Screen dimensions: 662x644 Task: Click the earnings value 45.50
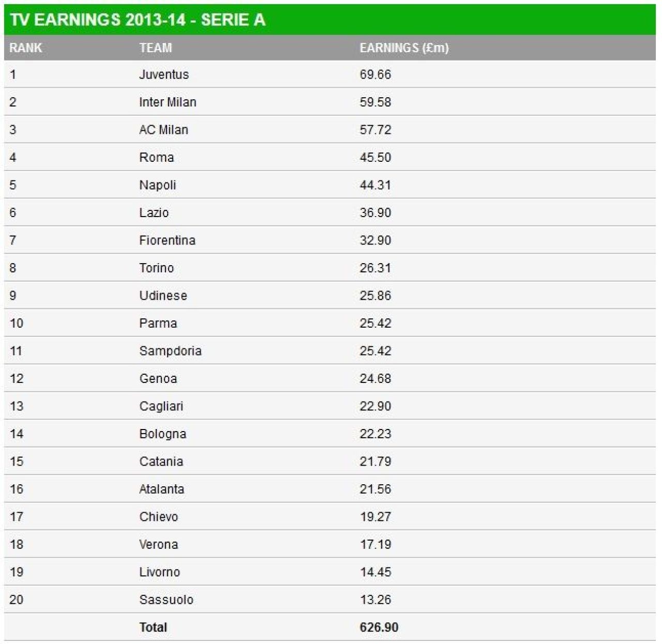coord(375,157)
